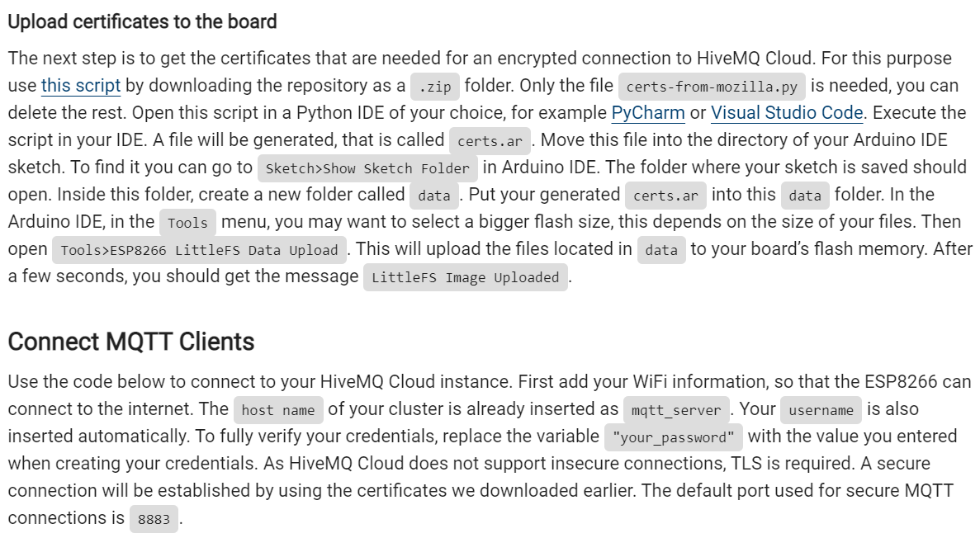Click the .zip code snippet

pos(435,87)
